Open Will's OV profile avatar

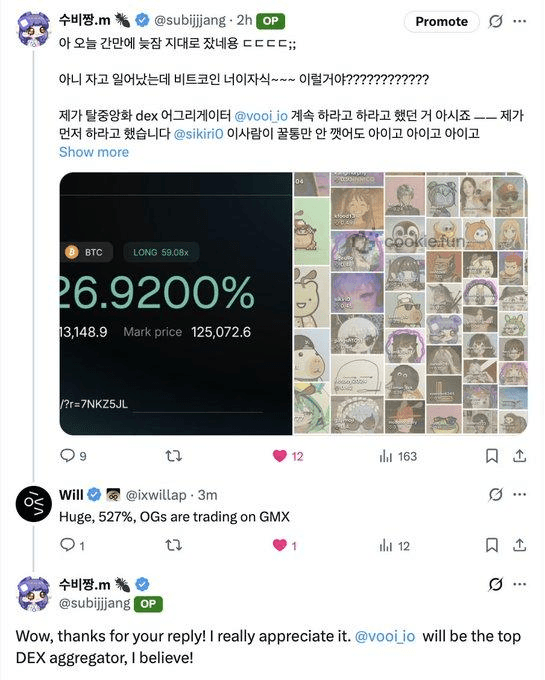34,504
